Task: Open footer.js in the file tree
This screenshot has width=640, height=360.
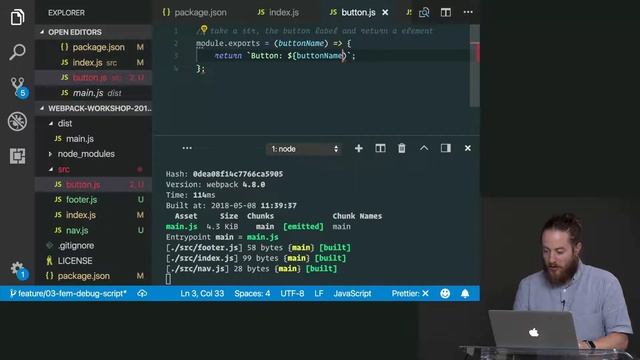Action: click(93, 200)
